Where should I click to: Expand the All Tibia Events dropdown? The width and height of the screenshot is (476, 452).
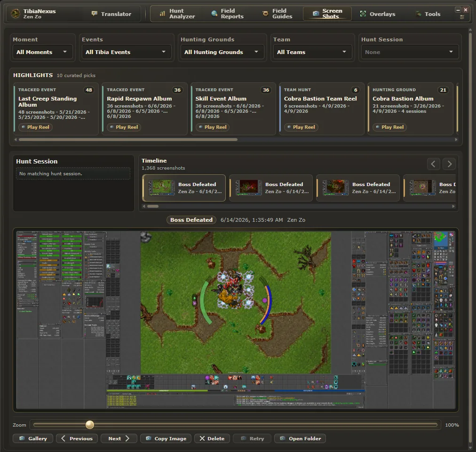[127, 52]
